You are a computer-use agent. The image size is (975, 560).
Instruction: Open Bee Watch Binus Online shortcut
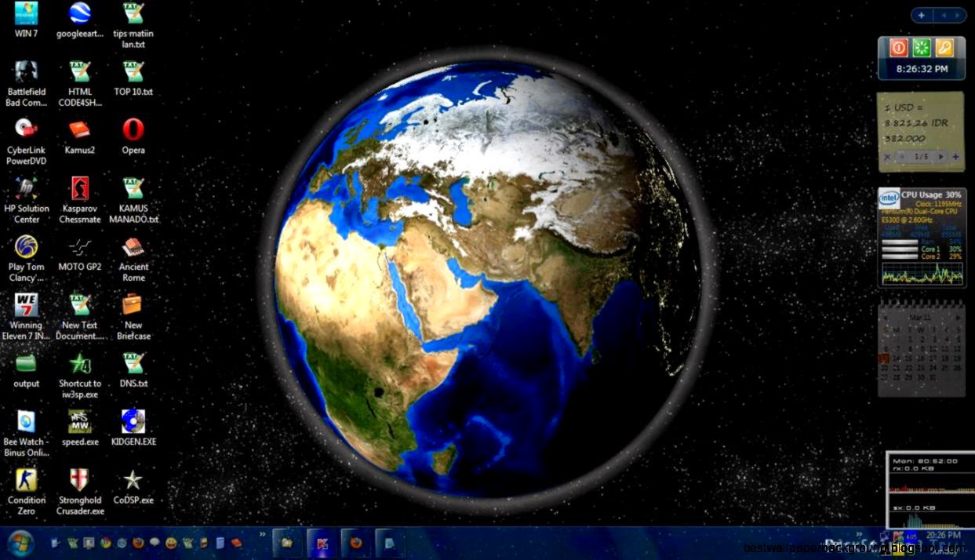[x=26, y=434]
